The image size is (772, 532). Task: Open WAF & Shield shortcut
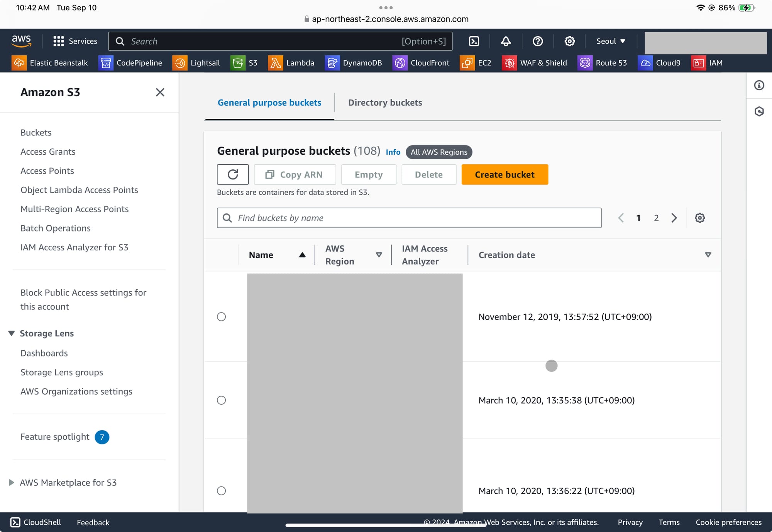535,63
